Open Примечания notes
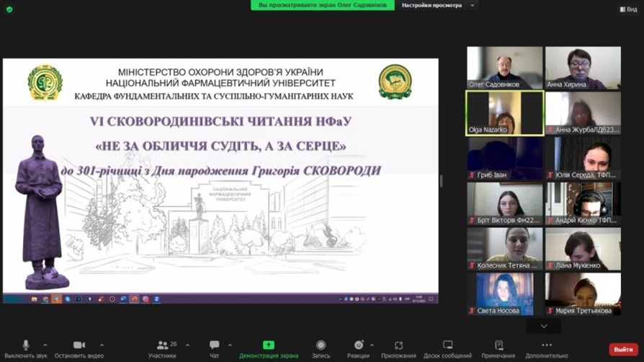The width and height of the screenshot is (644, 362). tap(498, 349)
